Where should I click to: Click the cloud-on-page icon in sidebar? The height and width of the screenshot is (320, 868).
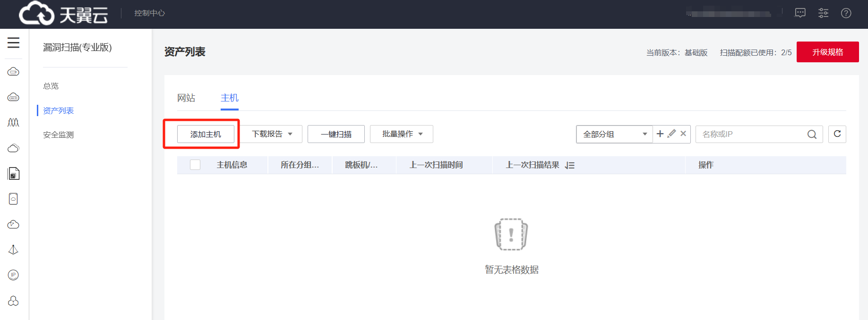tap(13, 199)
